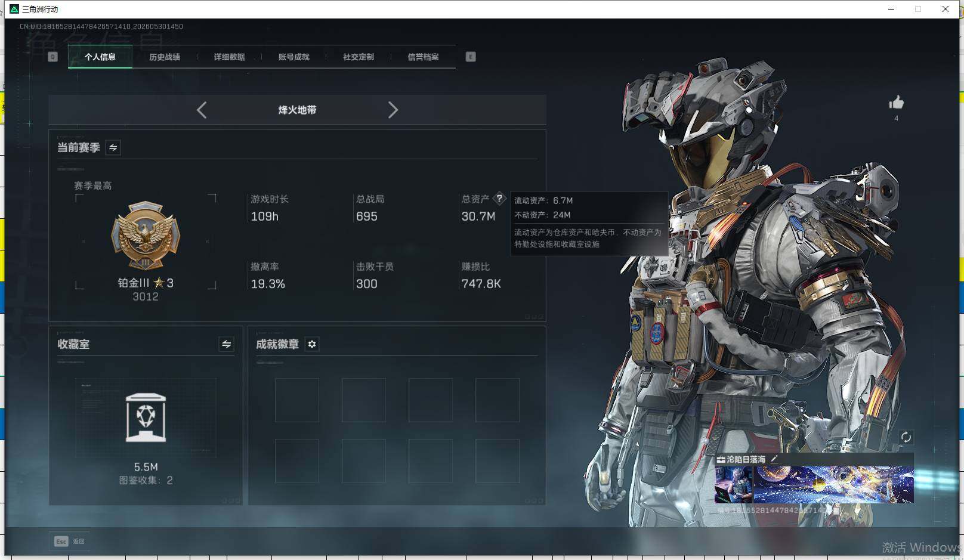This screenshot has height=560, width=964.
Task: Click the 赛季最高 label
Action: click(x=92, y=185)
